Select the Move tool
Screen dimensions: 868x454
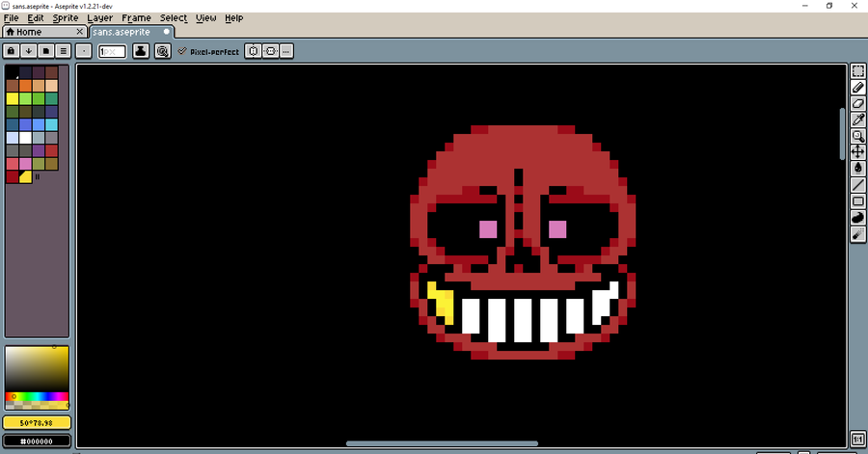(857, 152)
